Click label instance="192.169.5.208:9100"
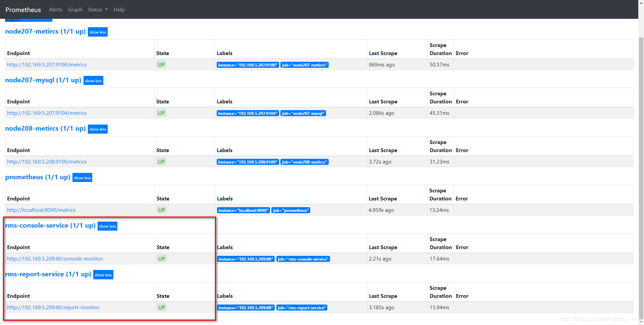 [248, 162]
